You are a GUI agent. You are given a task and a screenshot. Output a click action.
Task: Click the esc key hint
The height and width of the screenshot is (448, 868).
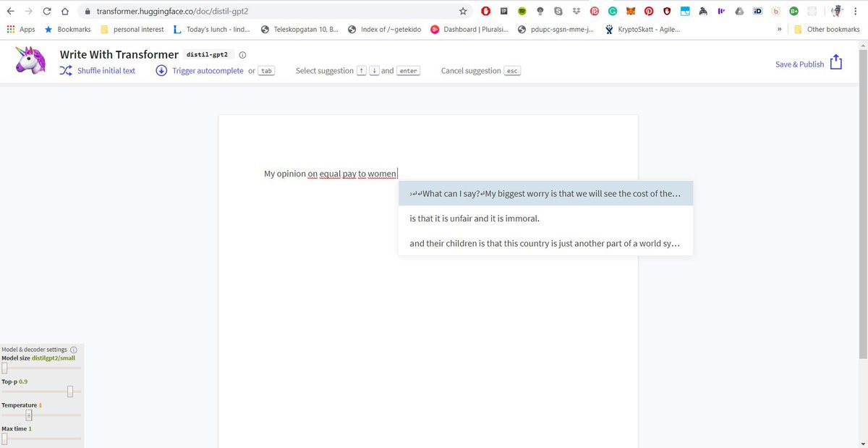click(x=512, y=71)
